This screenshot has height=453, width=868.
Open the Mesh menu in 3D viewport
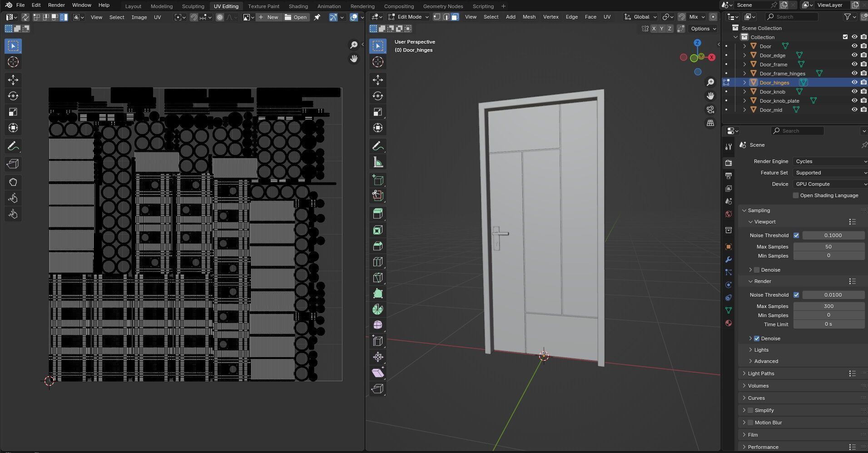point(529,17)
